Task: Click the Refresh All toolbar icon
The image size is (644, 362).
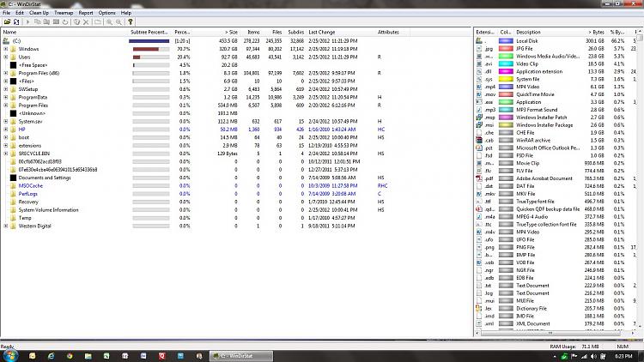Action: coord(16,21)
